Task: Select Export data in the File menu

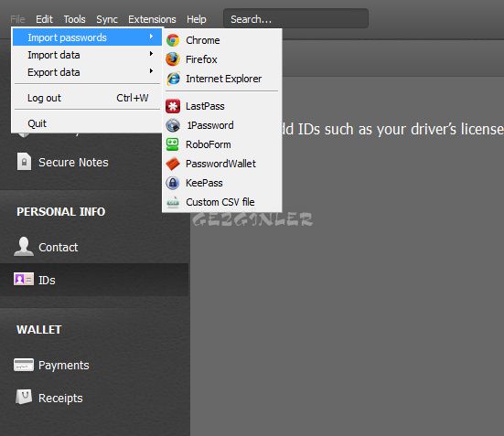Action: tap(87, 72)
